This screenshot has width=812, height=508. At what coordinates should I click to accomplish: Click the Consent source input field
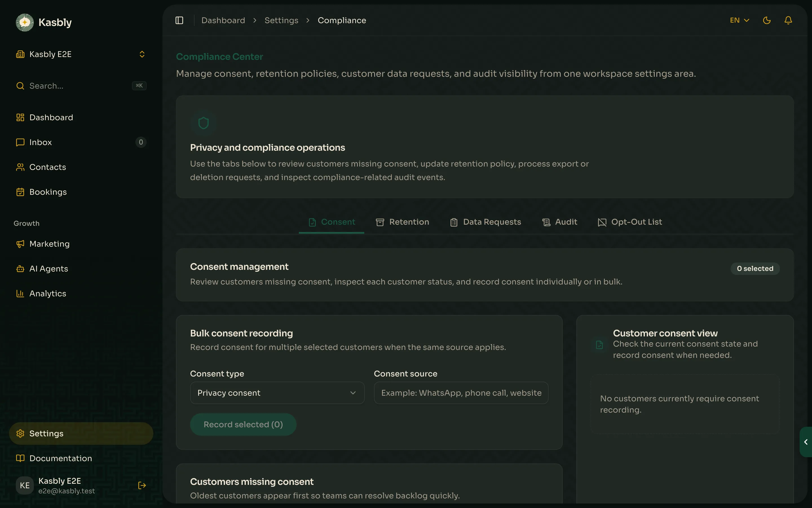461,393
